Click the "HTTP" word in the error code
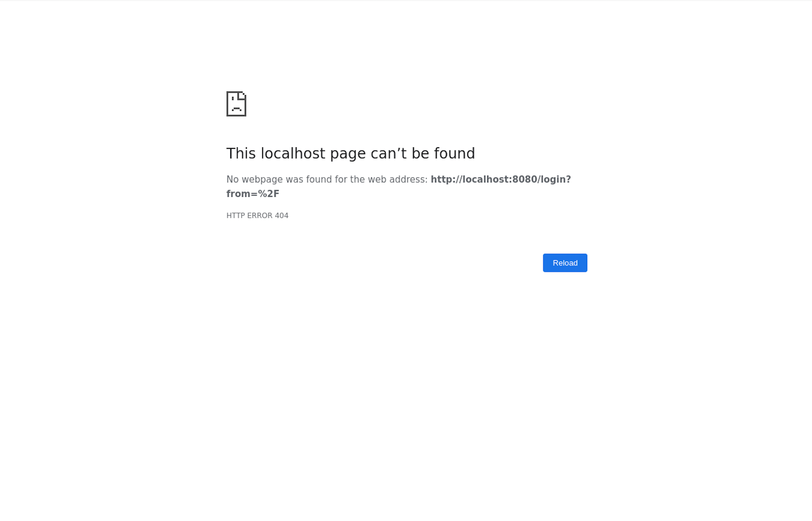The width and height of the screenshot is (812, 521). (x=235, y=216)
